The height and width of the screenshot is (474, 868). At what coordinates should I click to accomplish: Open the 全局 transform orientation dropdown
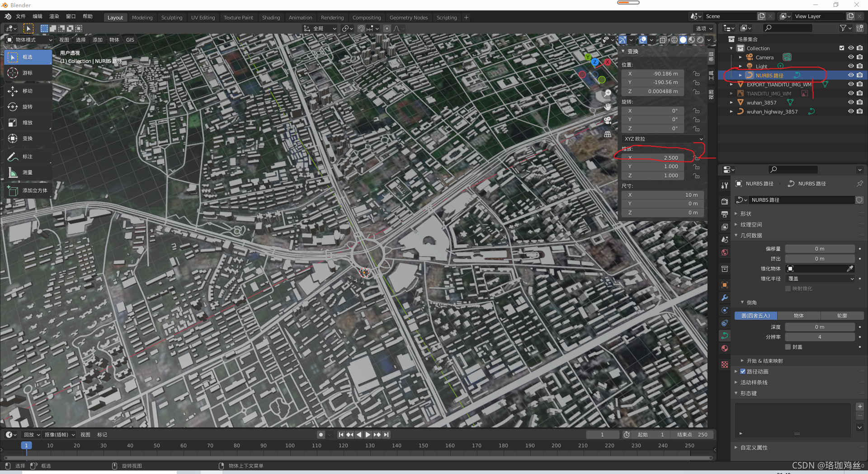[x=320, y=28]
